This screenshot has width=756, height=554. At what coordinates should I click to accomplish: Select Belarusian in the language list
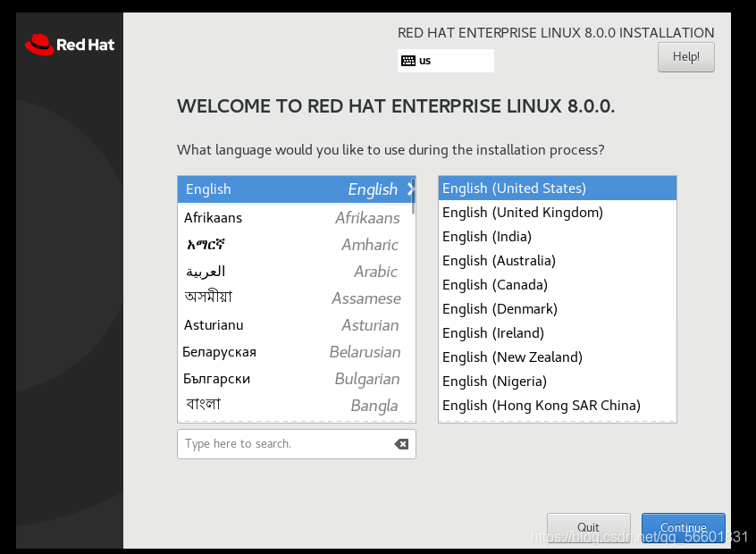[295, 352]
